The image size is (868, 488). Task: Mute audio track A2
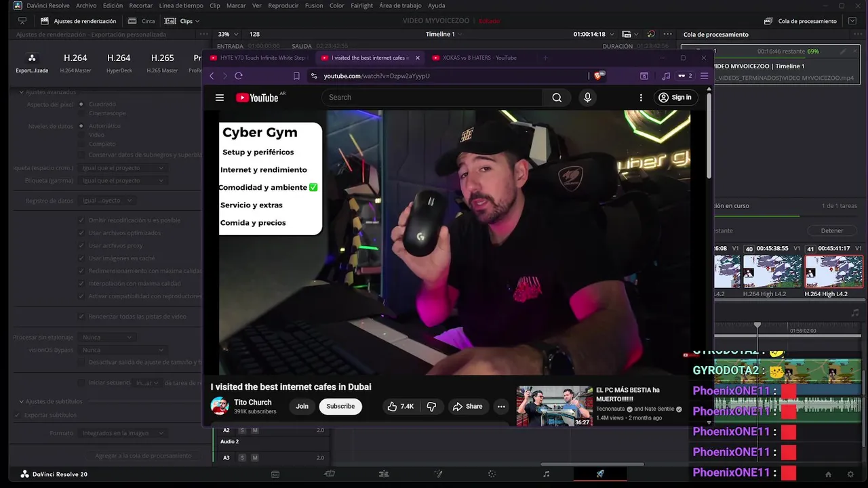(255, 430)
